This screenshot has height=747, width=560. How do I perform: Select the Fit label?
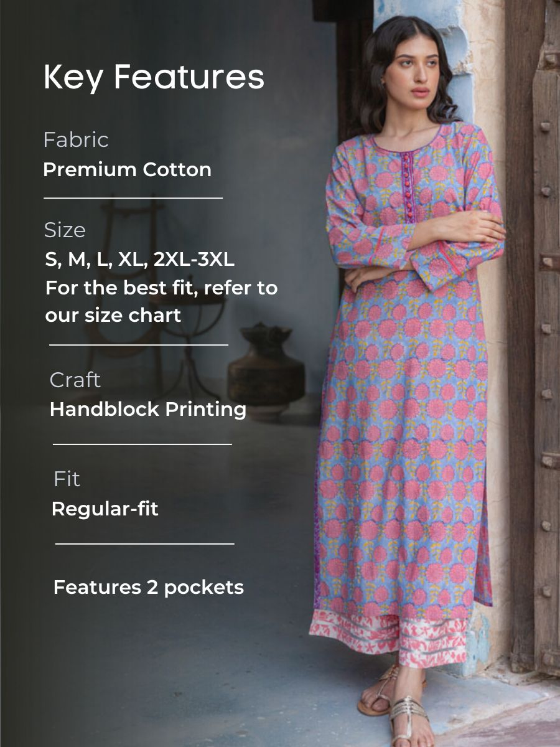(67, 479)
